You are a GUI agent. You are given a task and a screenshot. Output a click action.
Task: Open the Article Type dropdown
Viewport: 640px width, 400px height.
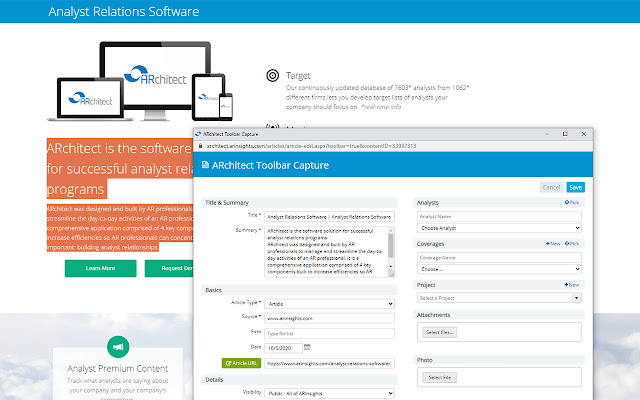[x=329, y=304]
